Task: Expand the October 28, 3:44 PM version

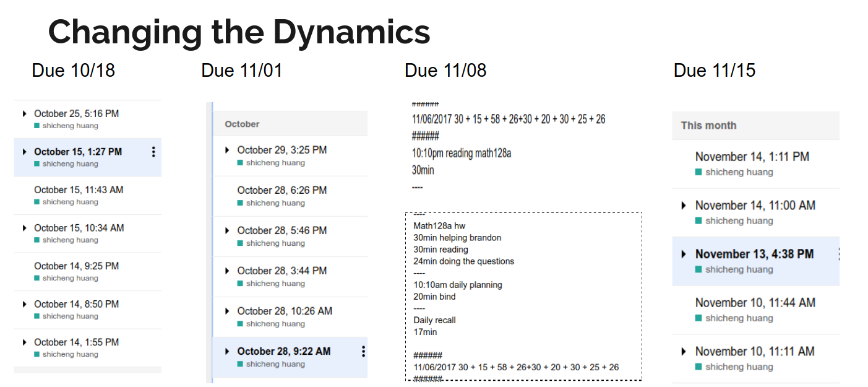Action: coord(227,271)
